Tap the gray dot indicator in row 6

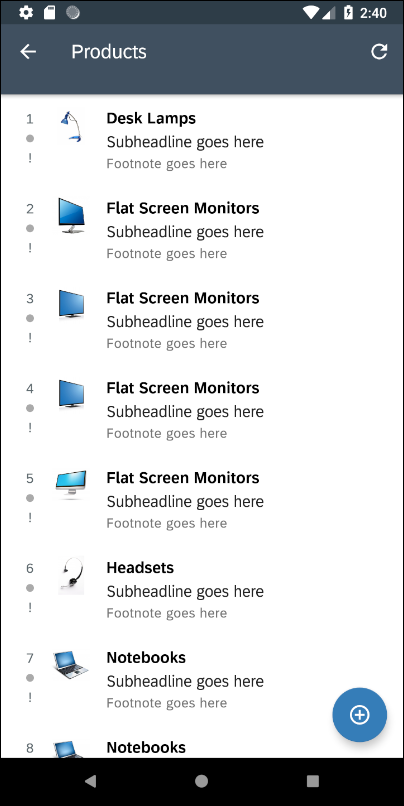(x=30, y=588)
